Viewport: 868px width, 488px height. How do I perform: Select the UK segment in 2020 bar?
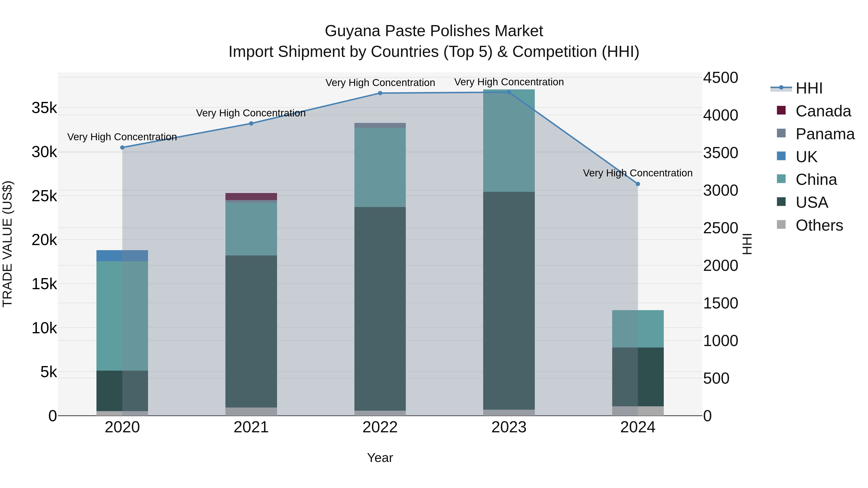pos(122,256)
